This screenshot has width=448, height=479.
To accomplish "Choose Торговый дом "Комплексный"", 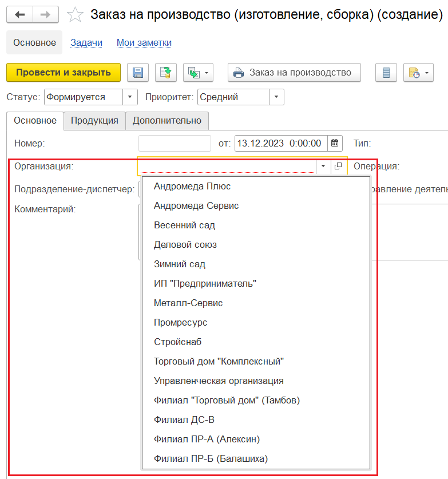I will (256, 361).
